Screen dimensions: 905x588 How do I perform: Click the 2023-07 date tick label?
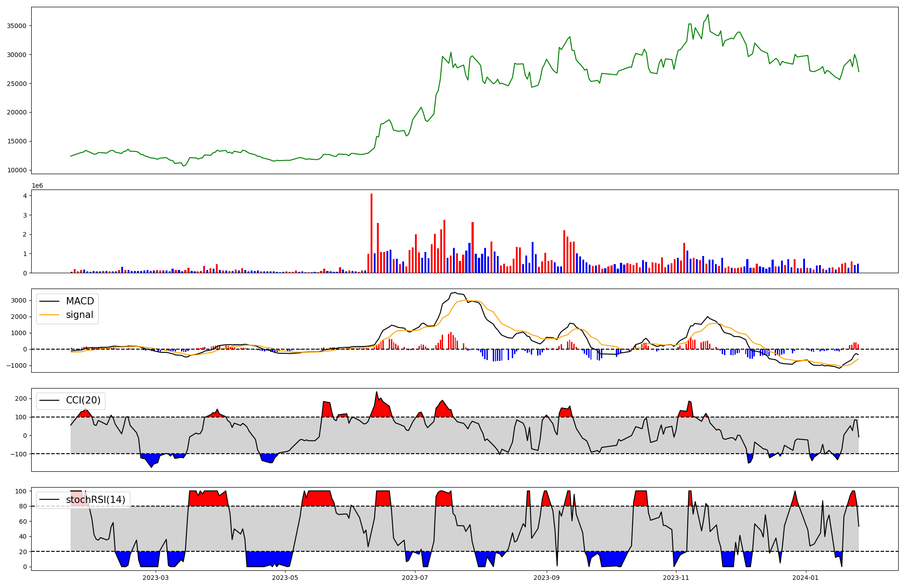pyautogui.click(x=415, y=578)
